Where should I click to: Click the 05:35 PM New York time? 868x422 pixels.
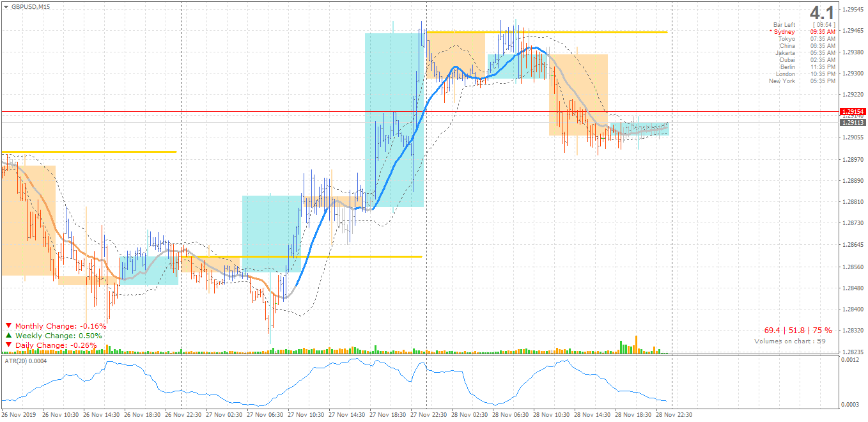(823, 81)
